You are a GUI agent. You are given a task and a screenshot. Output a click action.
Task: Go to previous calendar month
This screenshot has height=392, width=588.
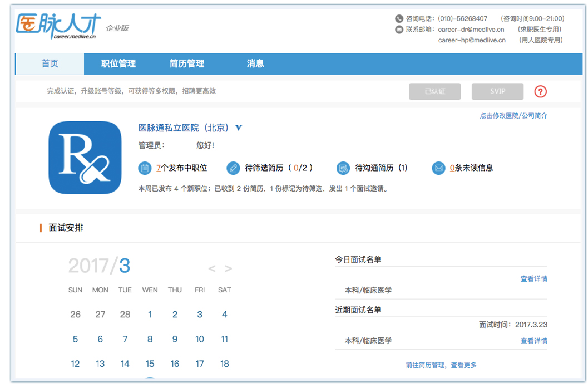click(x=212, y=268)
